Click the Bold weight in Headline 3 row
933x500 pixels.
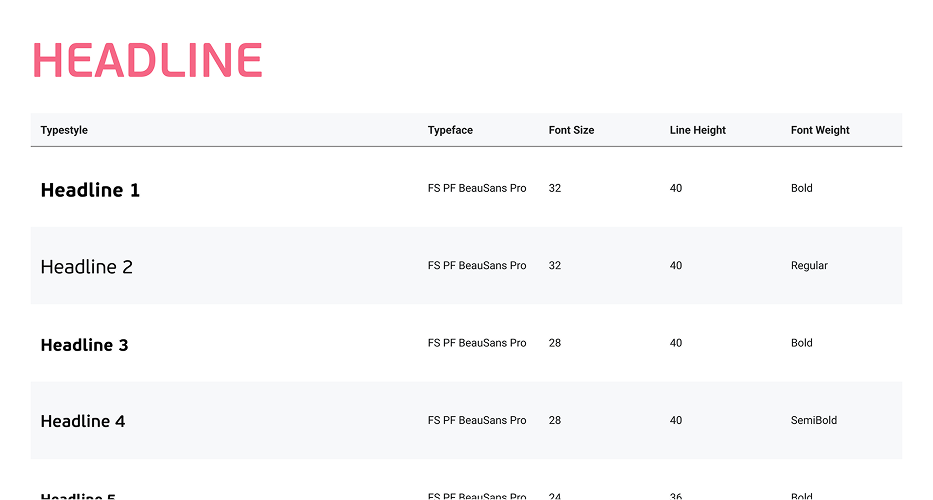point(801,343)
